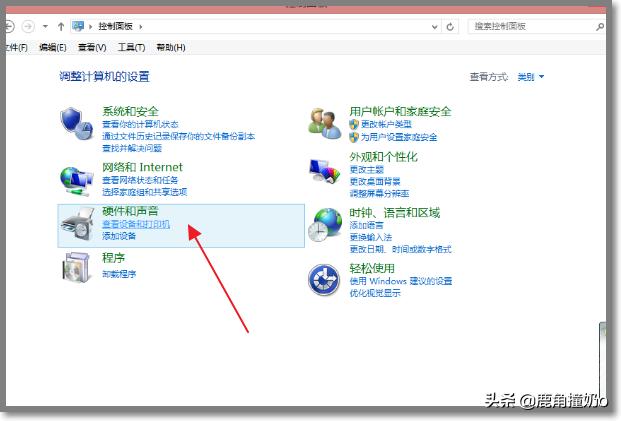Open the 工具(T) menu
Image resolution: width=621 pixels, height=421 pixels.
pos(131,48)
